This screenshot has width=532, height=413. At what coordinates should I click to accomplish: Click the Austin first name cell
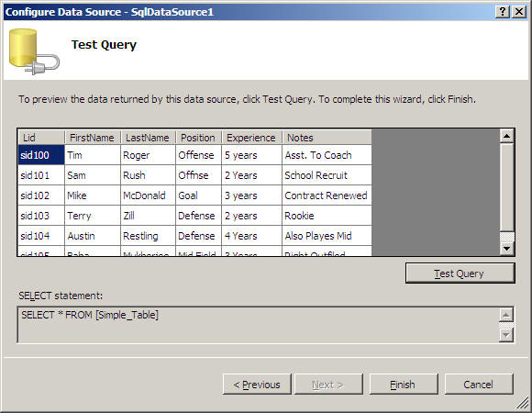pyautogui.click(x=93, y=236)
